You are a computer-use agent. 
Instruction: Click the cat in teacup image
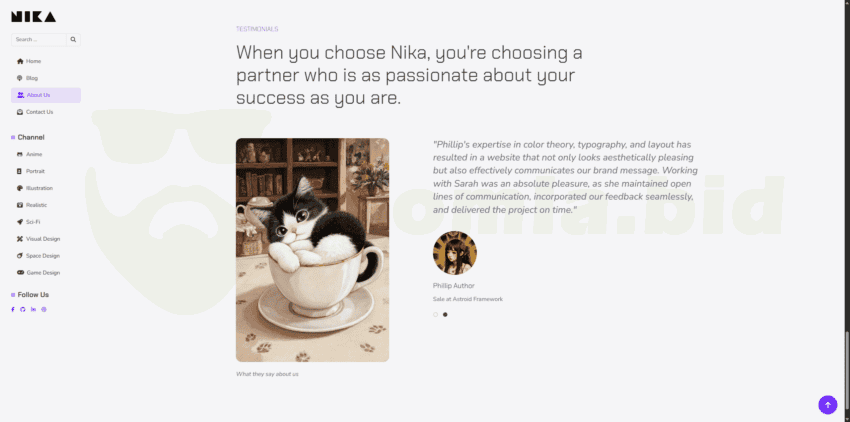click(312, 250)
